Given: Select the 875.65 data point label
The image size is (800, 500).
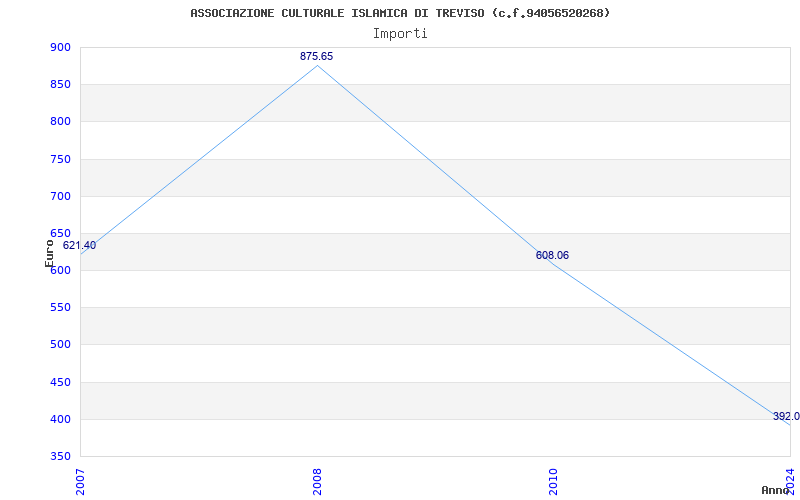Looking at the screenshot, I should (x=316, y=57).
